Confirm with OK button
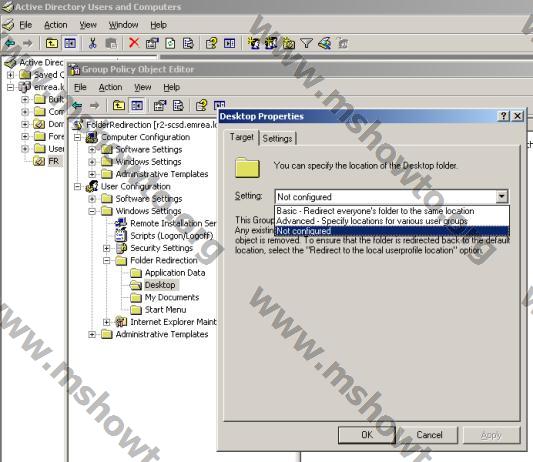 click(367, 435)
